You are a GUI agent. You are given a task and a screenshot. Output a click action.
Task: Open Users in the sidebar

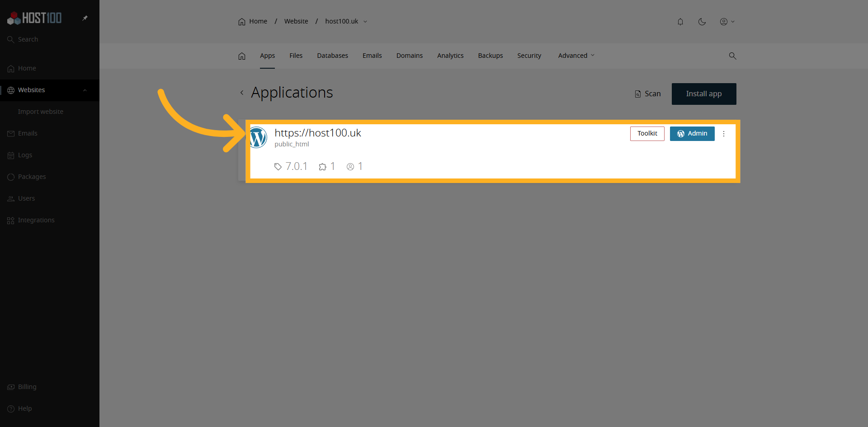click(50, 198)
